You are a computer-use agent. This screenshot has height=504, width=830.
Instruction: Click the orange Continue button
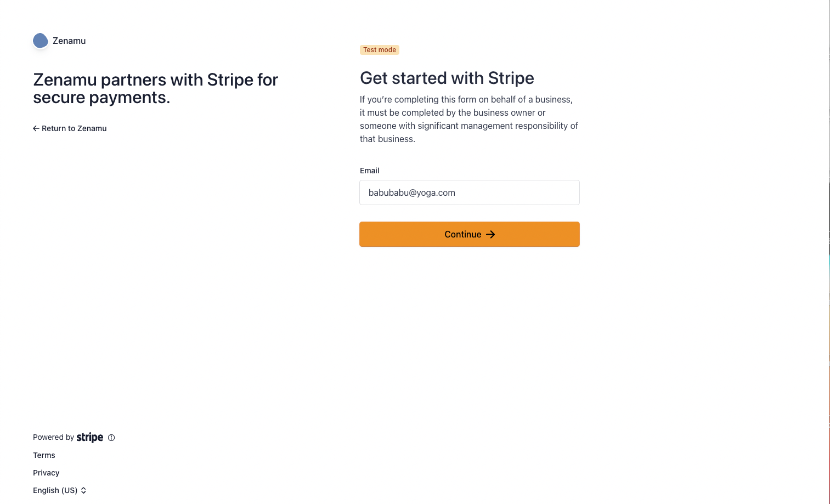[x=470, y=234]
